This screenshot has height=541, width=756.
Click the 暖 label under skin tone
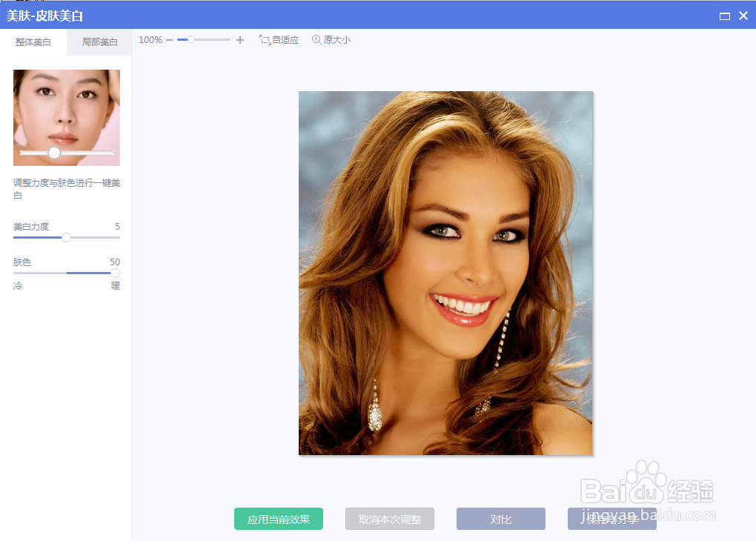[115, 286]
